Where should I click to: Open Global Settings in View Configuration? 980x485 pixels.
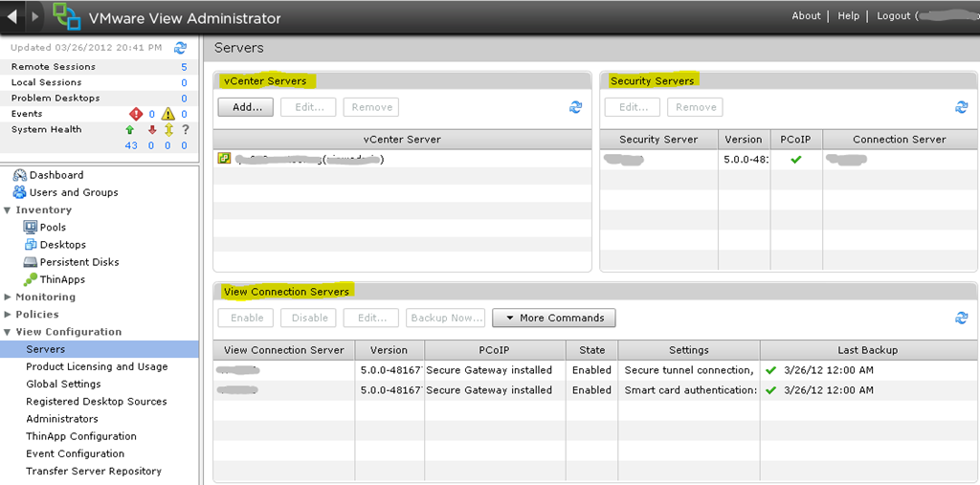(x=63, y=385)
